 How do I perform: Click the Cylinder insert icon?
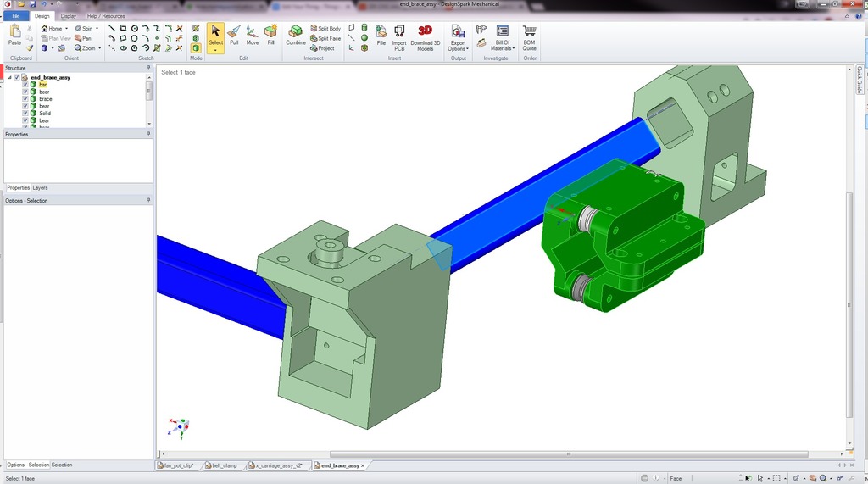point(364,28)
